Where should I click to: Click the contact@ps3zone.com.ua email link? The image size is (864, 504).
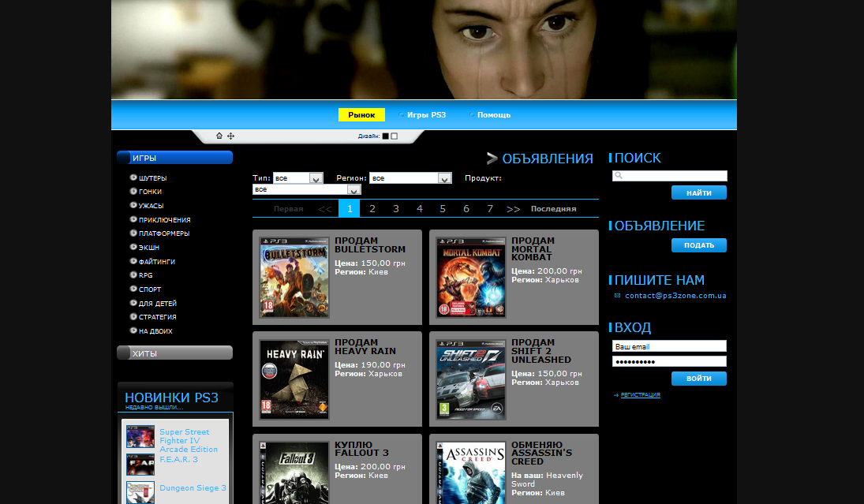[x=675, y=296]
